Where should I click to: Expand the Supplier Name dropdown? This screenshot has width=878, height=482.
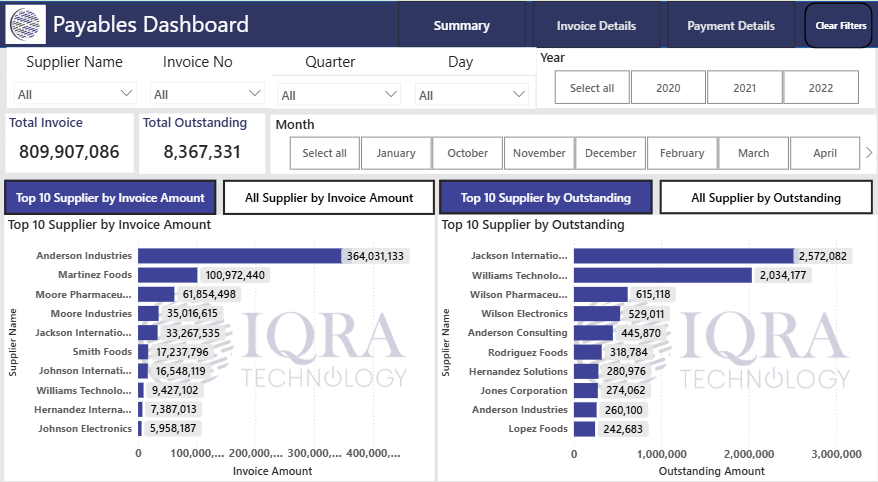coord(74,93)
